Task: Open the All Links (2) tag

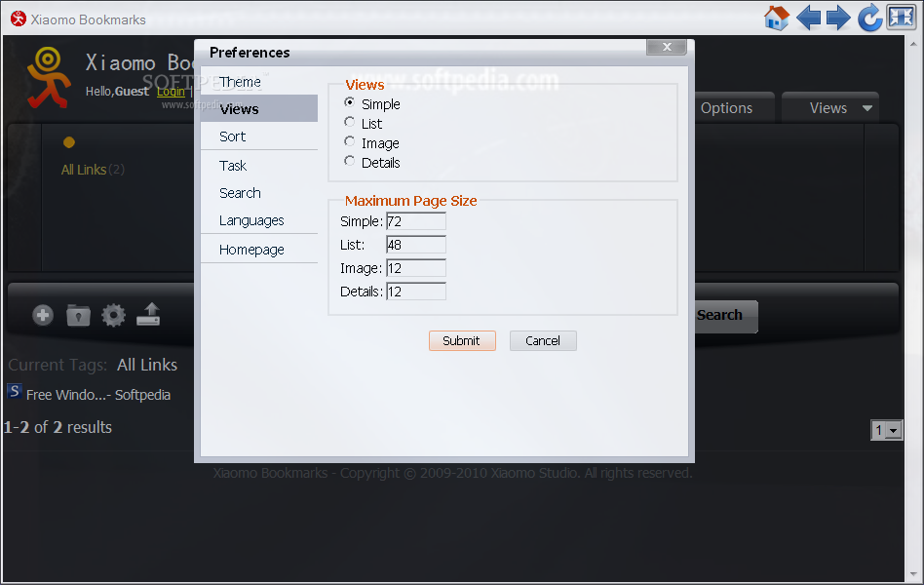Action: (93, 170)
